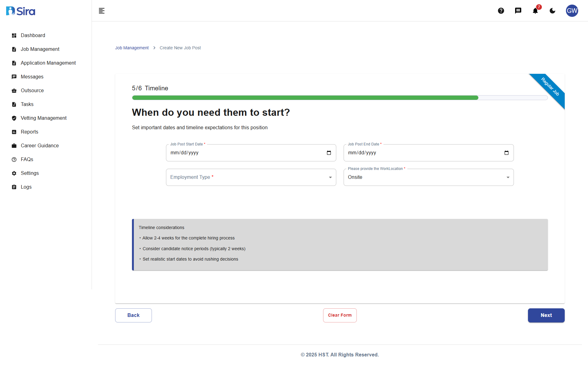Open the Reports section

tap(29, 132)
